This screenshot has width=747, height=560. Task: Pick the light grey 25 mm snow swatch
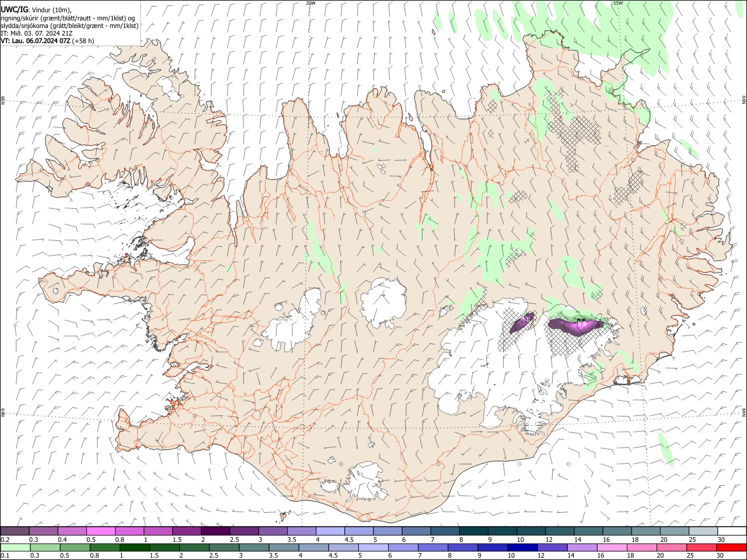[x=704, y=531]
